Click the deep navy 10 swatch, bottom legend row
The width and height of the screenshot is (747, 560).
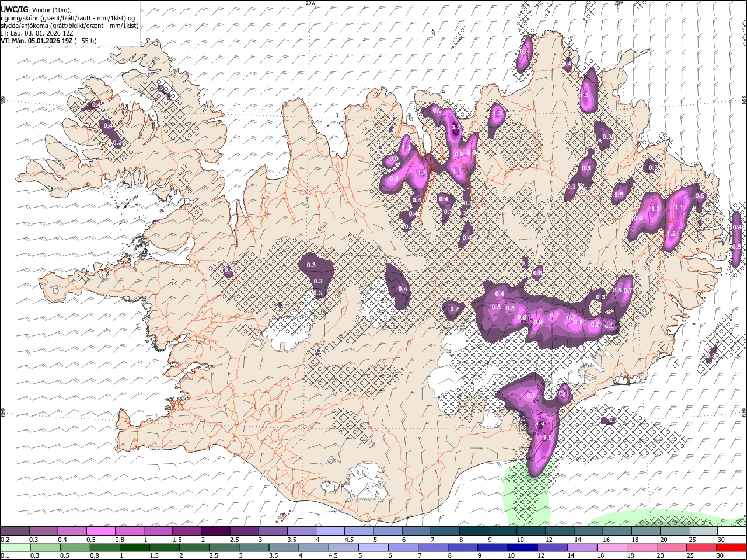pyautogui.click(x=522, y=547)
